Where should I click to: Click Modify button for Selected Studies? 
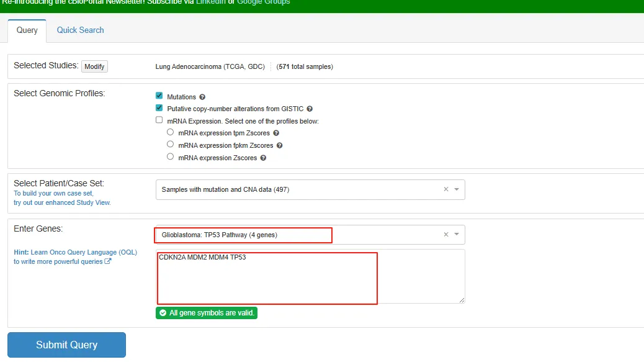coord(94,66)
